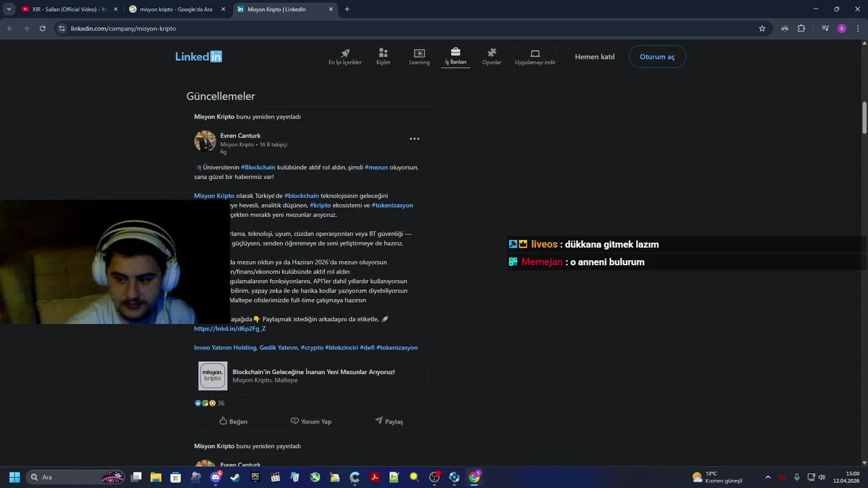This screenshot has height=488, width=868.
Task: Open the Kişiler people icon in LinkedIn nav
Action: pos(383,53)
